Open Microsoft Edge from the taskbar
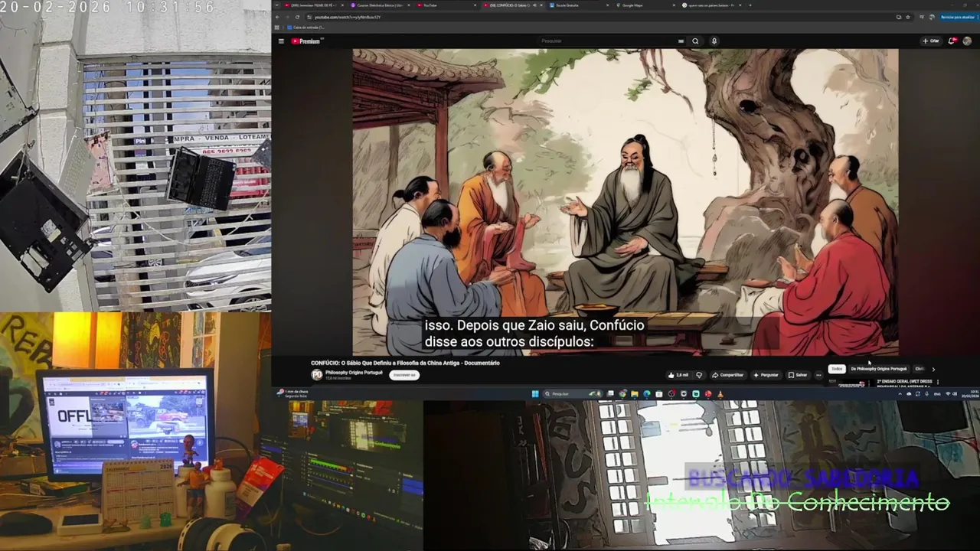The height and width of the screenshot is (551, 980). 647,394
